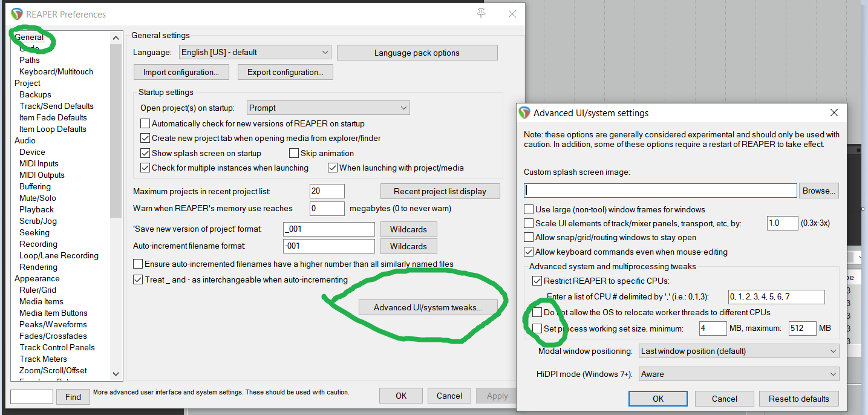Click Custom splash screen image field
This screenshot has height=415, width=868.
point(660,191)
